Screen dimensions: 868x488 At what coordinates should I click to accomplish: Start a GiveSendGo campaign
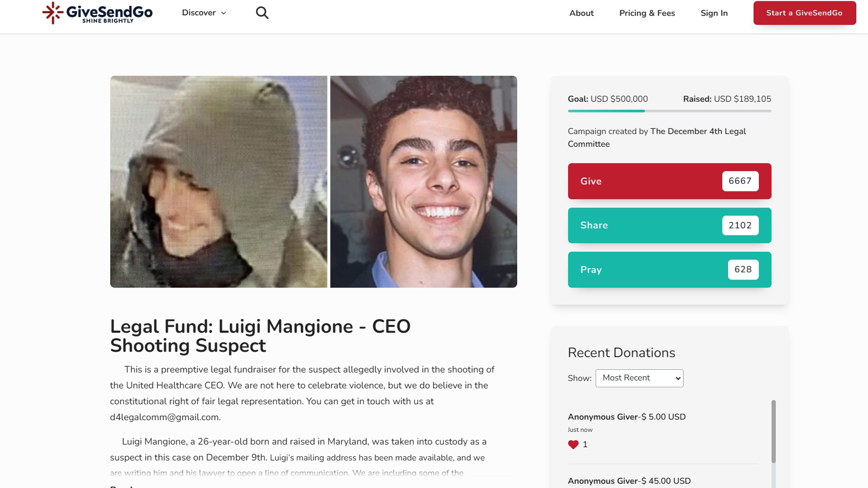[804, 13]
